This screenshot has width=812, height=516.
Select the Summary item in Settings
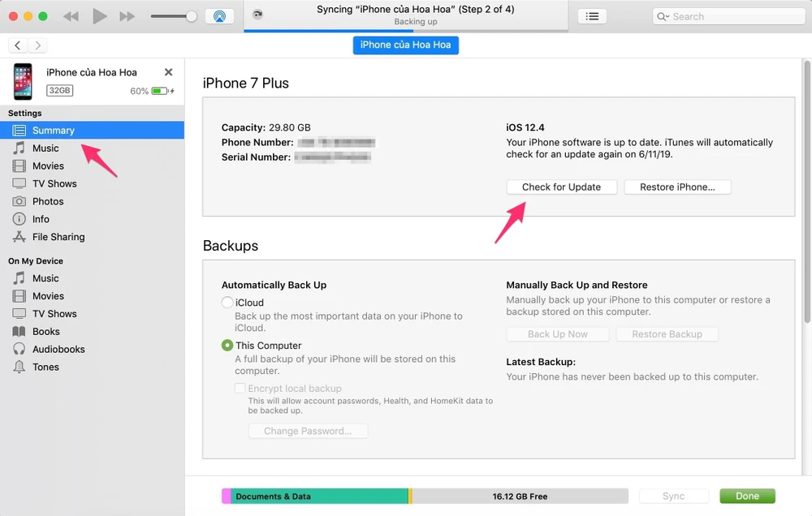click(54, 131)
